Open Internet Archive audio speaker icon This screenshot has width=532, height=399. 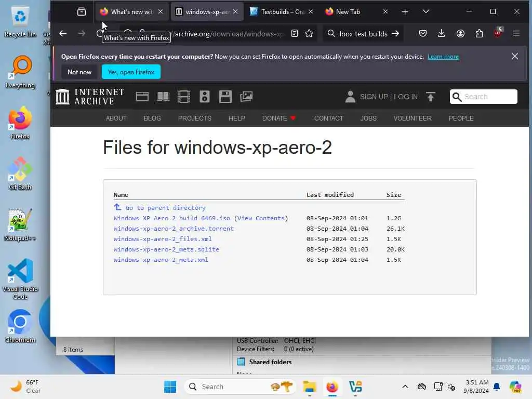205,97
